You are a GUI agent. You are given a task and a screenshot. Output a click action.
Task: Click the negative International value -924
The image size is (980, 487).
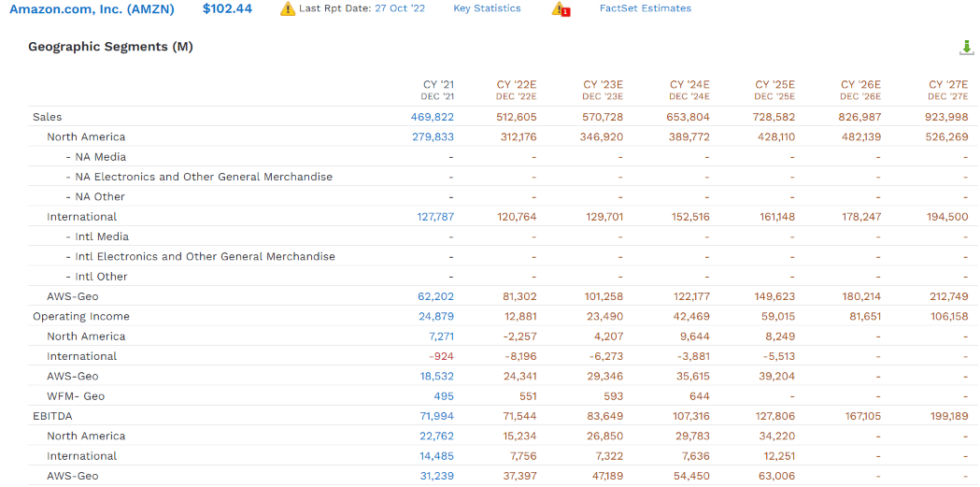(441, 356)
